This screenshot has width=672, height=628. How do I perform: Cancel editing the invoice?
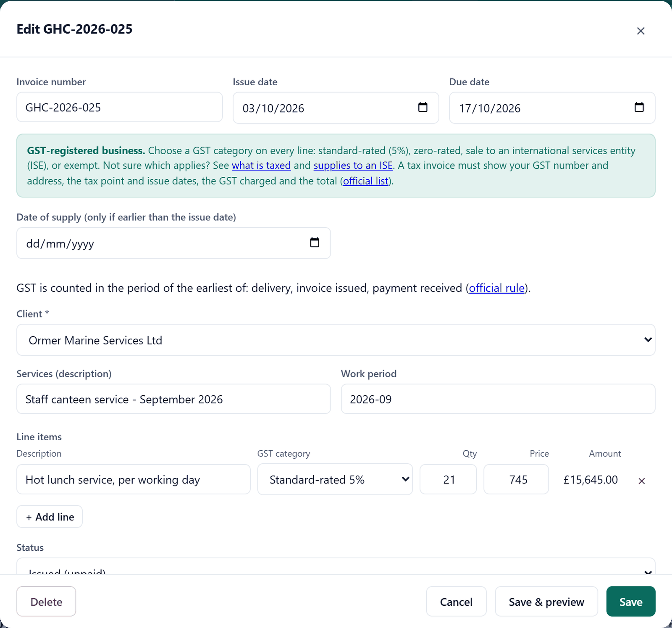coord(456,602)
